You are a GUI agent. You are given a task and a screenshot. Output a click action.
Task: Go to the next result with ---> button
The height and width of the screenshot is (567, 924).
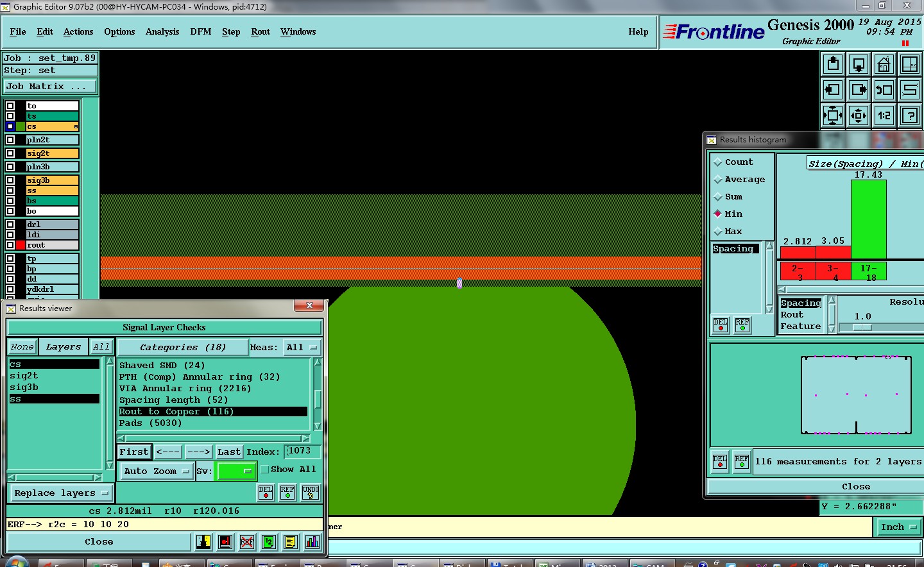point(198,452)
